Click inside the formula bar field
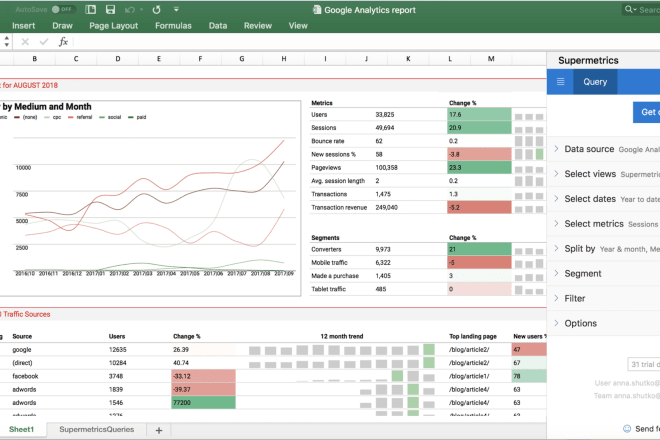Viewport: 660px width, 440px height. coord(366,42)
